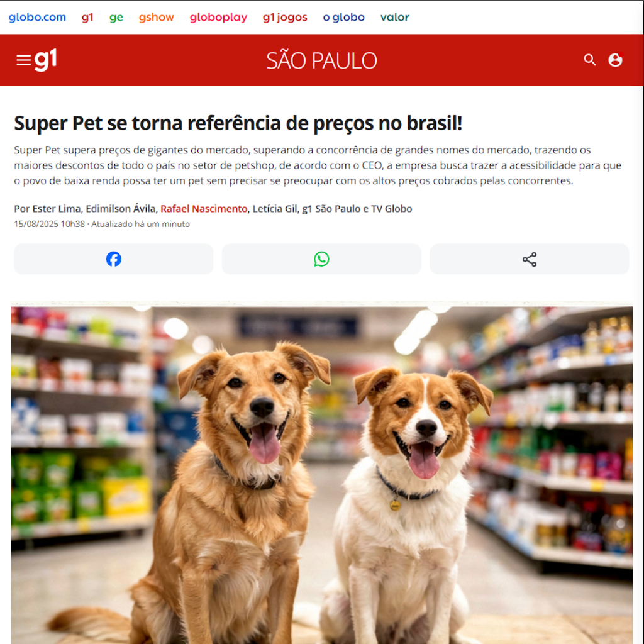Open globoplay link
The image size is (644, 644).
coord(218,17)
